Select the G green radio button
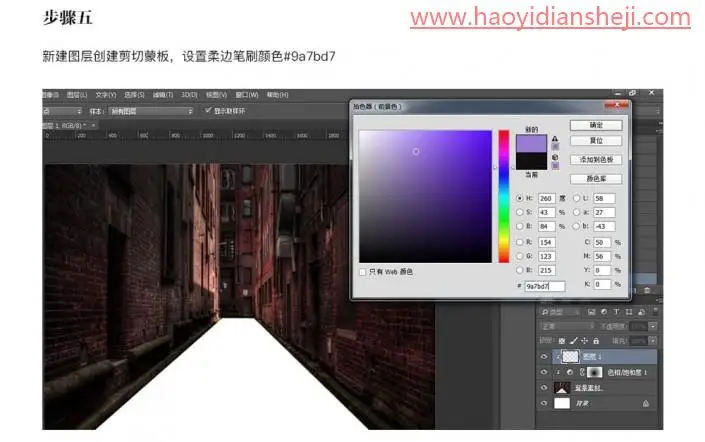This screenshot has width=705, height=442. click(x=520, y=256)
